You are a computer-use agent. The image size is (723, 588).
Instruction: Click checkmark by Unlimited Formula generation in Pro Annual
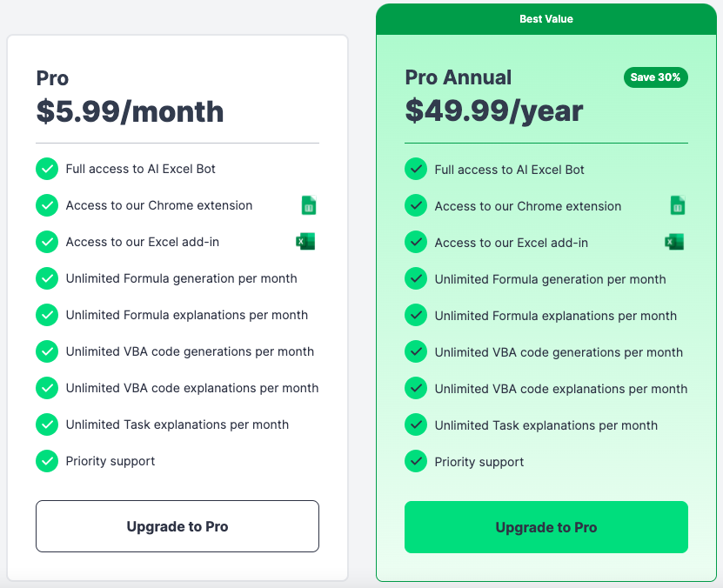416,279
